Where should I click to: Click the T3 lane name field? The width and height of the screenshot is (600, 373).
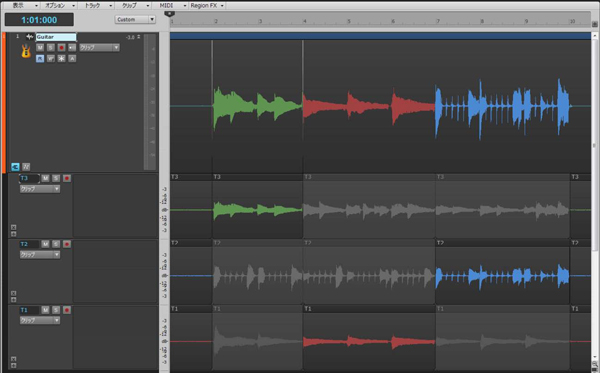(29, 178)
